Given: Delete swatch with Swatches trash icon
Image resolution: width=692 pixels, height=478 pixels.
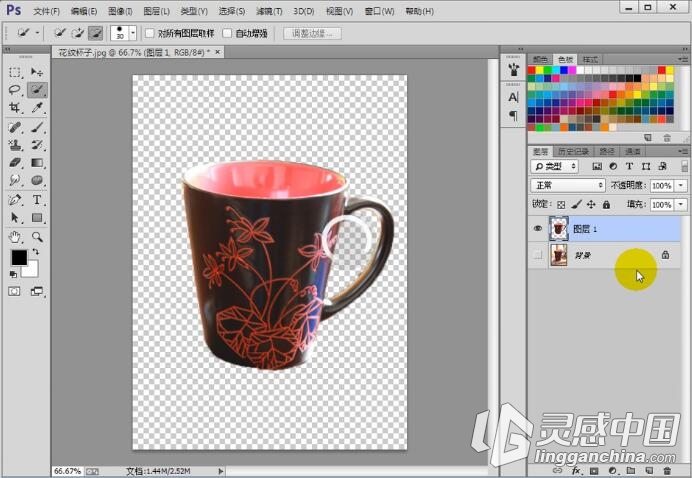Looking at the screenshot, I should click(x=667, y=138).
